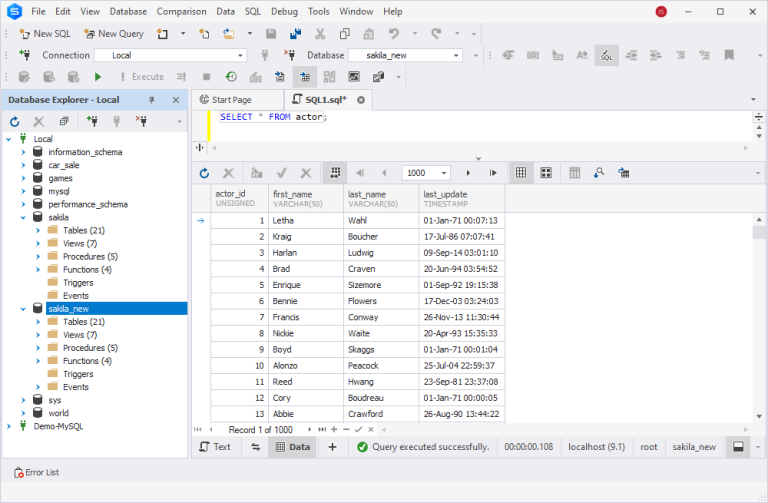Click the add (+) tab button beside Data
The width and height of the screenshot is (768, 503).
tap(332, 447)
